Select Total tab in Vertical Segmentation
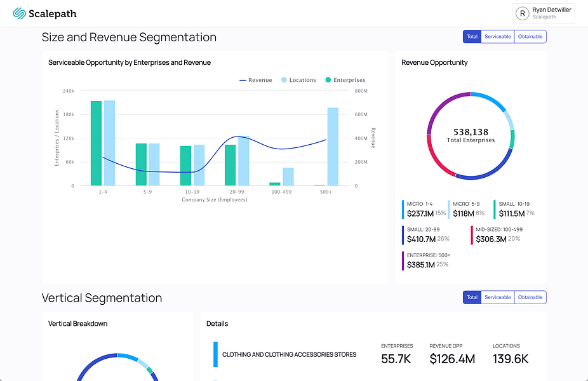The width and height of the screenshot is (588, 381). click(472, 297)
